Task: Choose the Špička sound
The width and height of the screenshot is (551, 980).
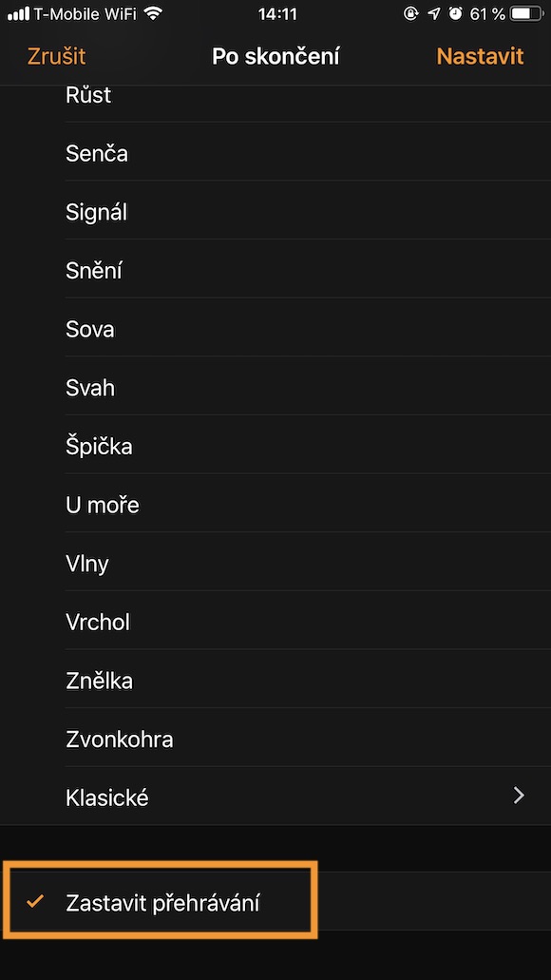Action: [x=275, y=445]
